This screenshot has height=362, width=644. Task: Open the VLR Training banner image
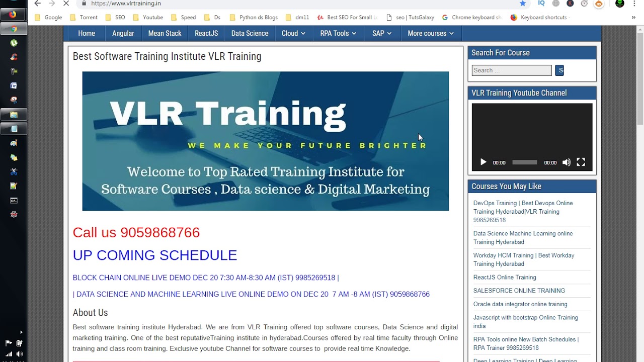[x=266, y=141]
